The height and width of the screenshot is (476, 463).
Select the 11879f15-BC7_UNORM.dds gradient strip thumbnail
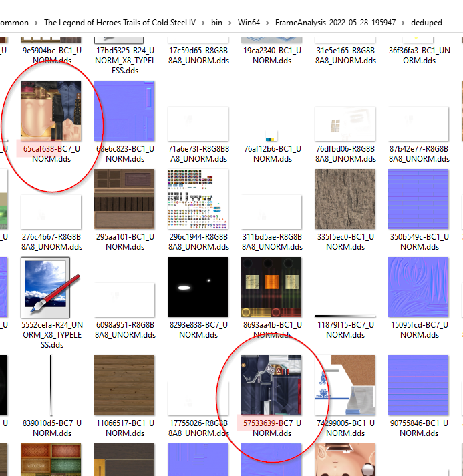[x=345, y=316]
